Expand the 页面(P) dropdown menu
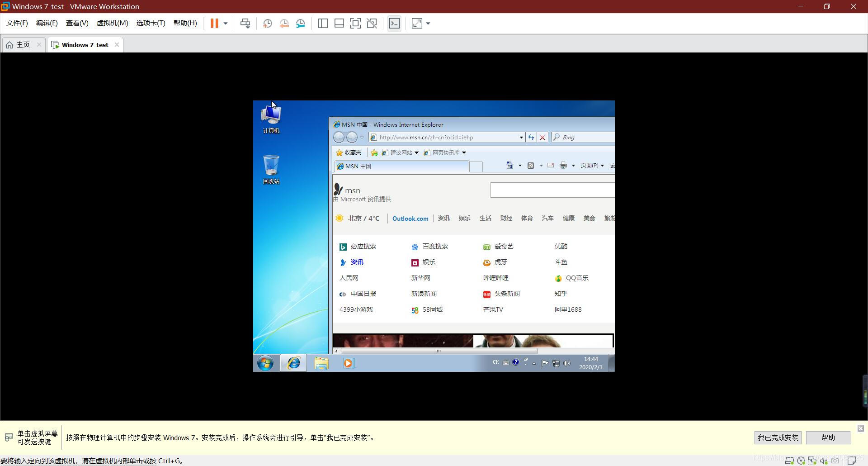 (x=592, y=165)
